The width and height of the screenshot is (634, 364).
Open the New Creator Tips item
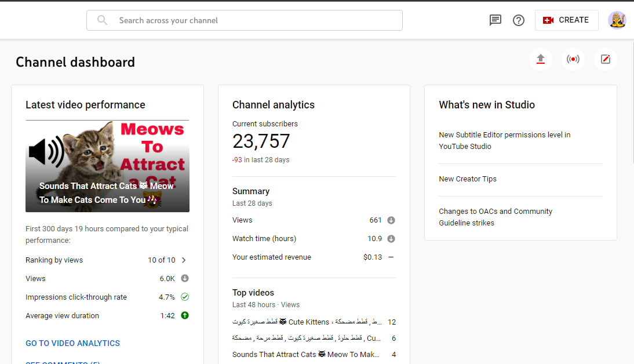click(x=468, y=179)
